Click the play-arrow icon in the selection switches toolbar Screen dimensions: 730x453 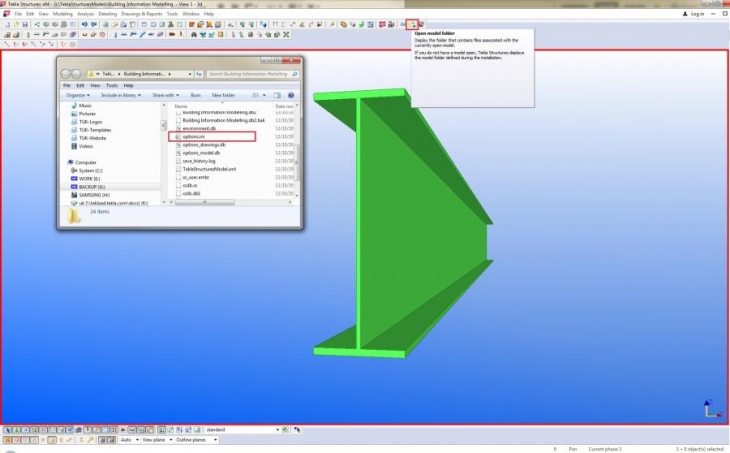[x=123, y=430]
